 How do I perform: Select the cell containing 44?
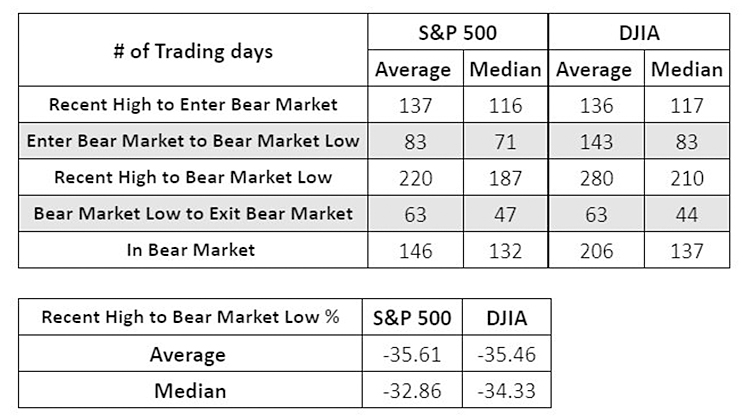pos(686,213)
